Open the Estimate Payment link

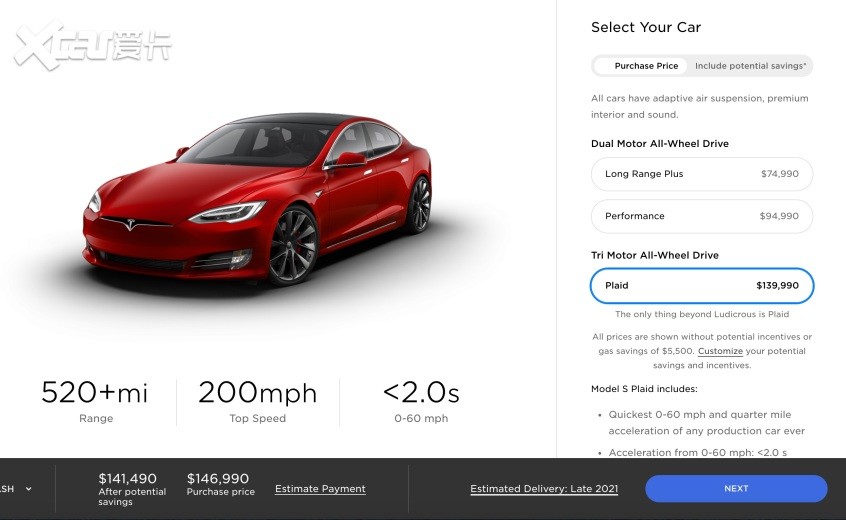coord(320,489)
